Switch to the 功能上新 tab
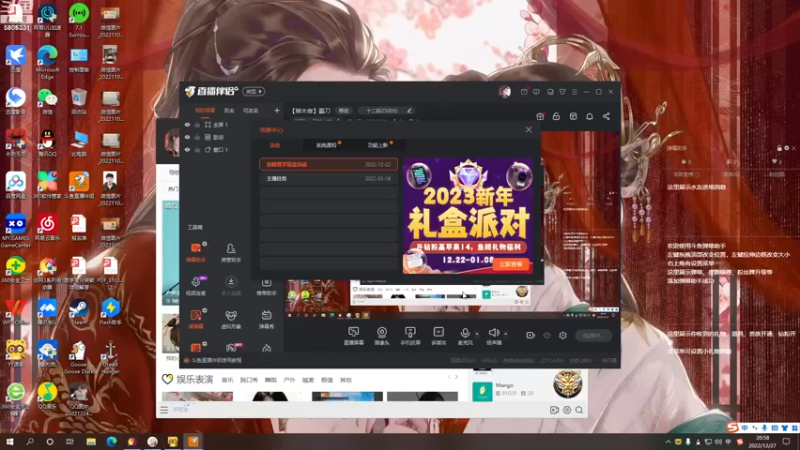The height and width of the screenshot is (450, 800). click(x=379, y=145)
